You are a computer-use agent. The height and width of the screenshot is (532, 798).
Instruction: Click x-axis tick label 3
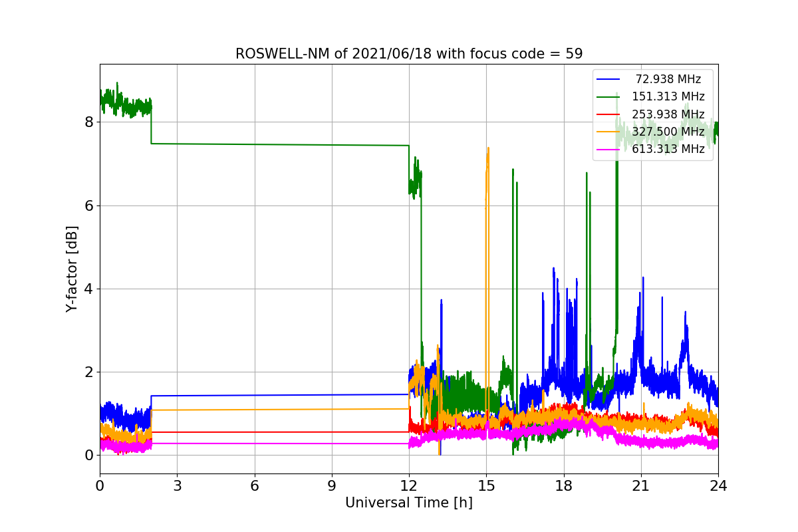[x=177, y=485]
